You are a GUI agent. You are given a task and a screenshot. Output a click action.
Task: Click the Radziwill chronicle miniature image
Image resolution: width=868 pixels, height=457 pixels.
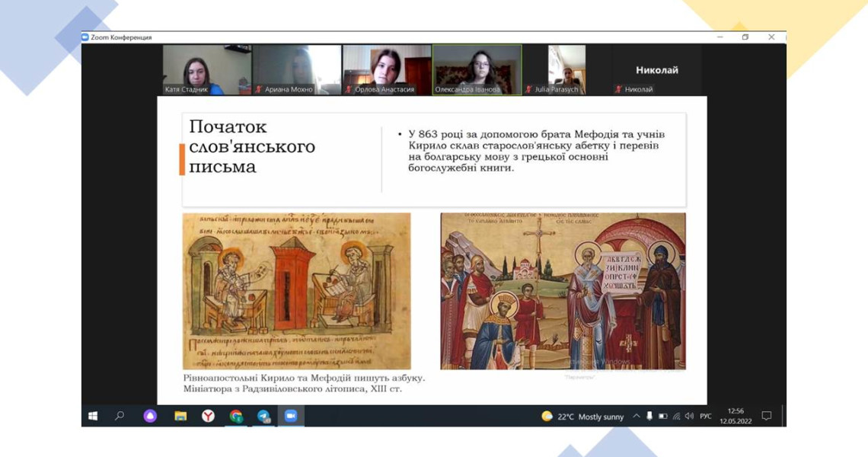pyautogui.click(x=297, y=291)
